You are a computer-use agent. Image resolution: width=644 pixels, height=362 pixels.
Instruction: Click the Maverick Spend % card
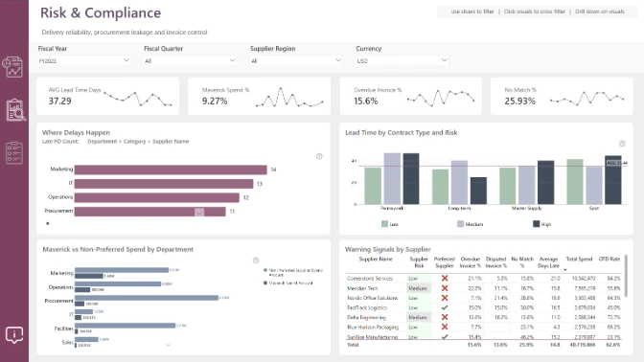point(259,96)
